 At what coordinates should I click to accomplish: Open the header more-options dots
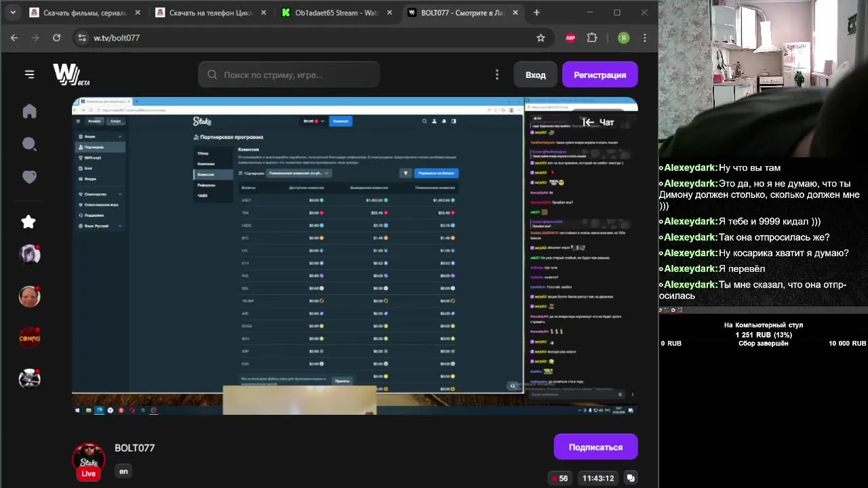497,75
